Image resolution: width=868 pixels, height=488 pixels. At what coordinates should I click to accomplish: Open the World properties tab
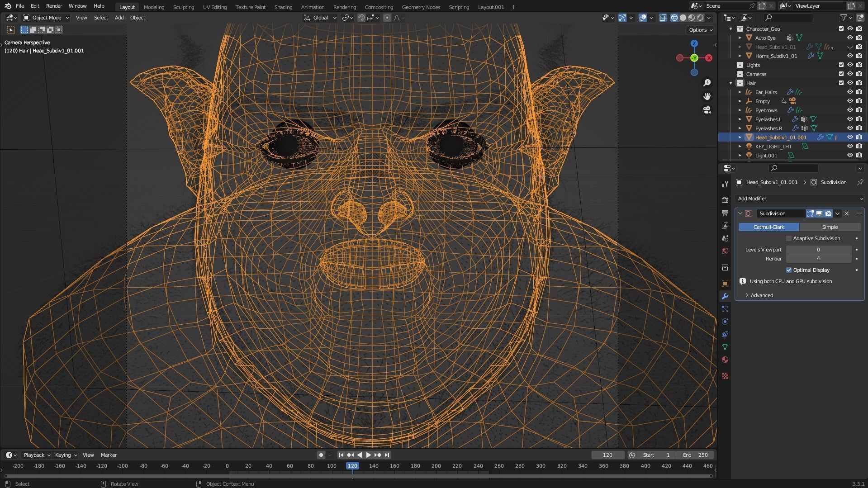[x=725, y=251]
